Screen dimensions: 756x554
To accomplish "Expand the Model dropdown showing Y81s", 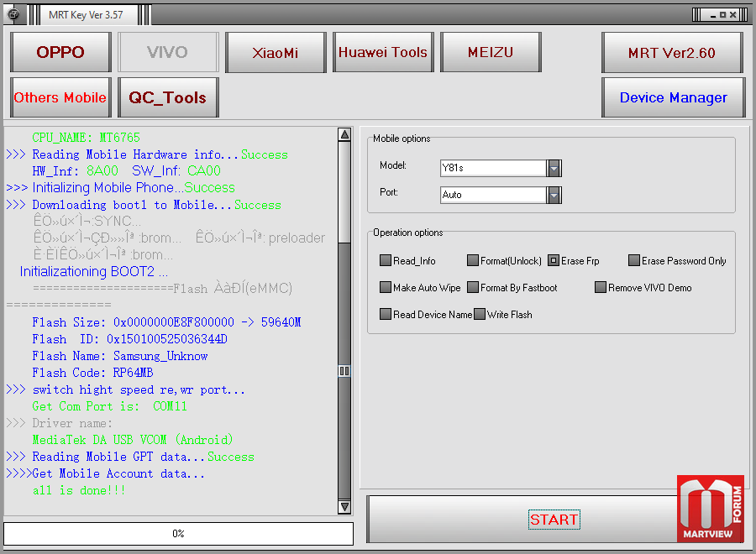I will [554, 168].
